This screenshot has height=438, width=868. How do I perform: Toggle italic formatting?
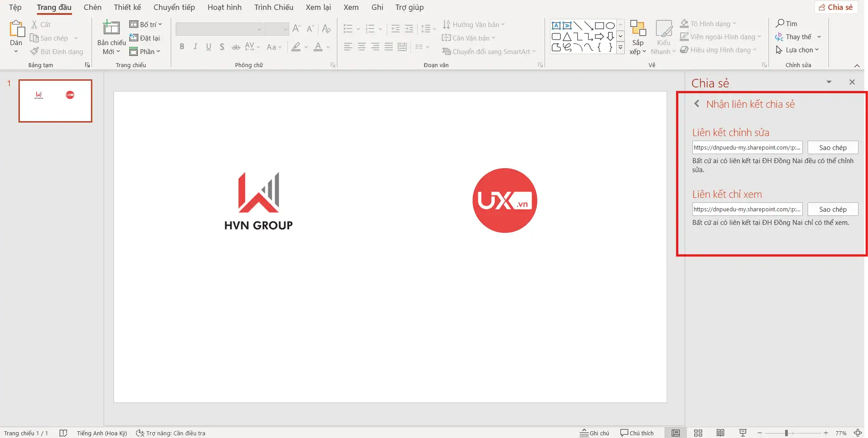point(195,46)
